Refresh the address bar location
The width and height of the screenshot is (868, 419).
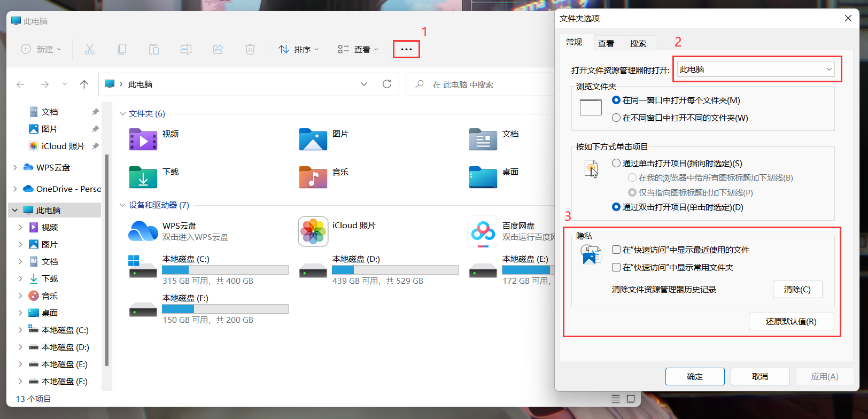point(387,84)
